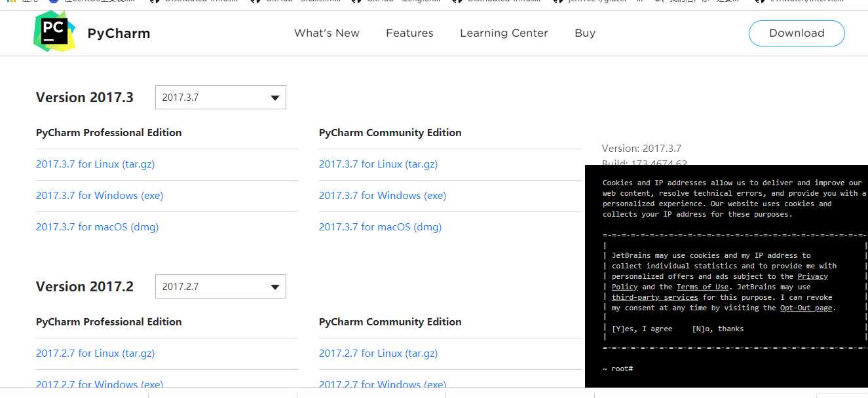Open the PyCharm product name link

(119, 33)
